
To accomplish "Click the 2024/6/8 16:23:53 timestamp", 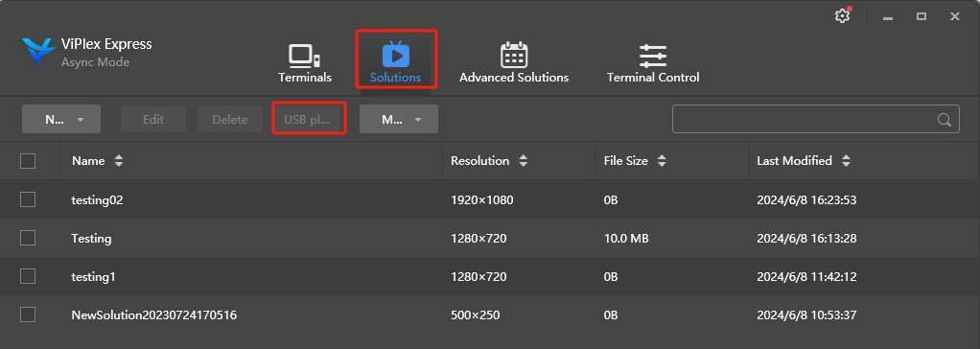I will (806, 200).
